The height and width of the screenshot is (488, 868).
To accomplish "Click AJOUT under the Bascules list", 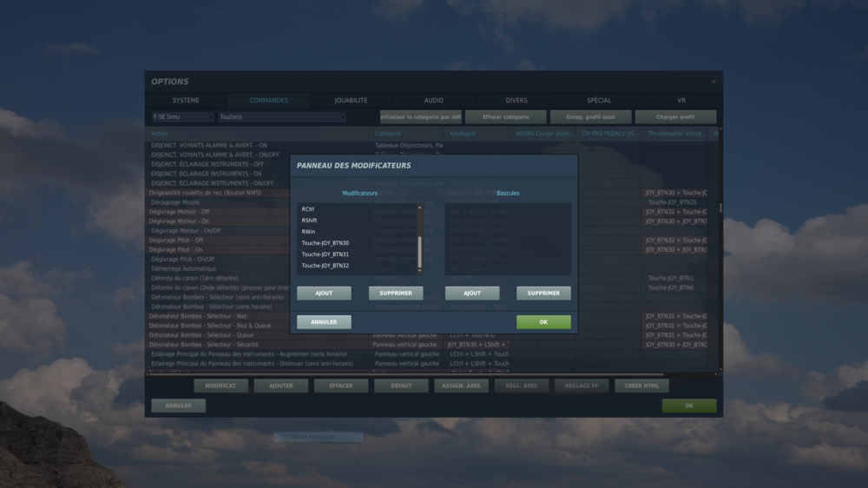I will [472, 293].
